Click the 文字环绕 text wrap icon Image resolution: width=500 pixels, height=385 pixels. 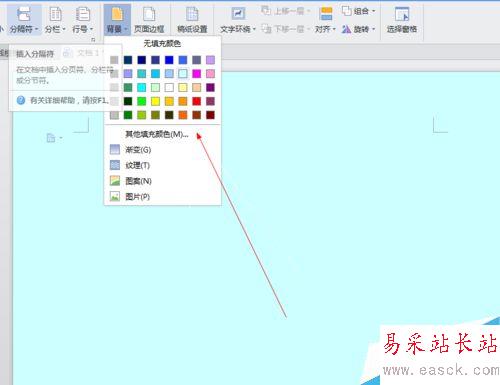[238, 14]
